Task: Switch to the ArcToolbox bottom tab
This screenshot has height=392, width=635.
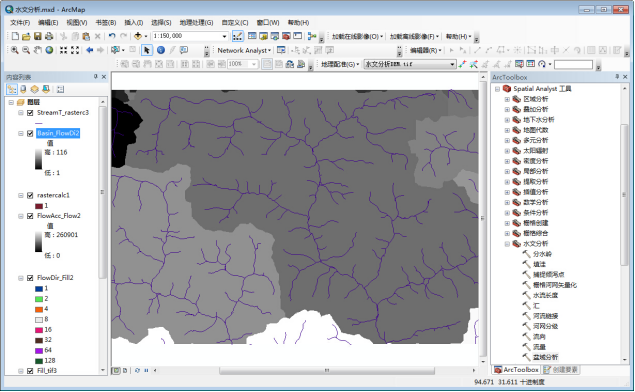Action: tap(516, 370)
